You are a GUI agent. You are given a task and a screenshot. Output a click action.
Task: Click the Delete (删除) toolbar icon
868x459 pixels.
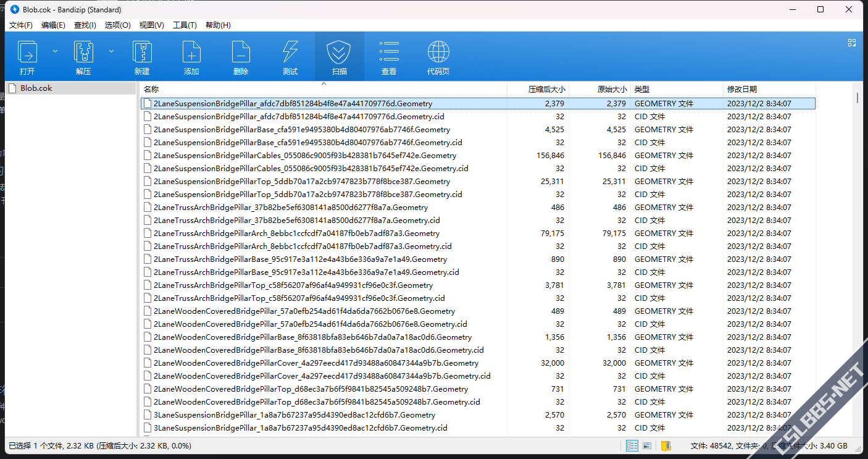point(241,52)
